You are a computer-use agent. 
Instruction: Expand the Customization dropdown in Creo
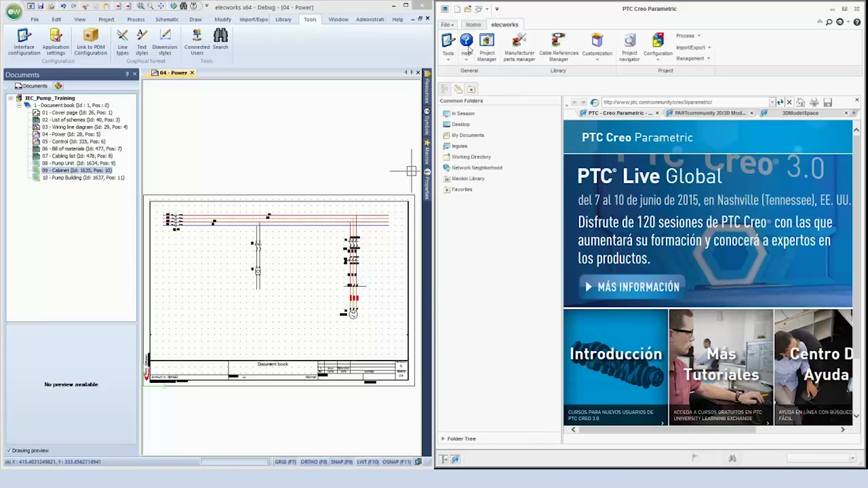597,59
